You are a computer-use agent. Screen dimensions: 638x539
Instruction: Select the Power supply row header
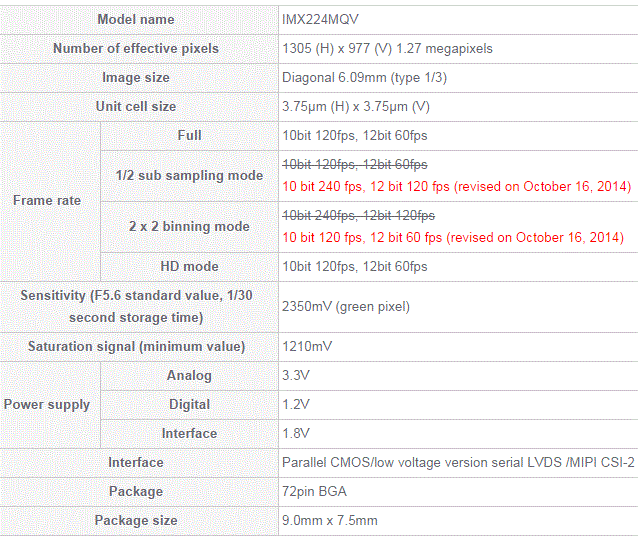point(47,404)
